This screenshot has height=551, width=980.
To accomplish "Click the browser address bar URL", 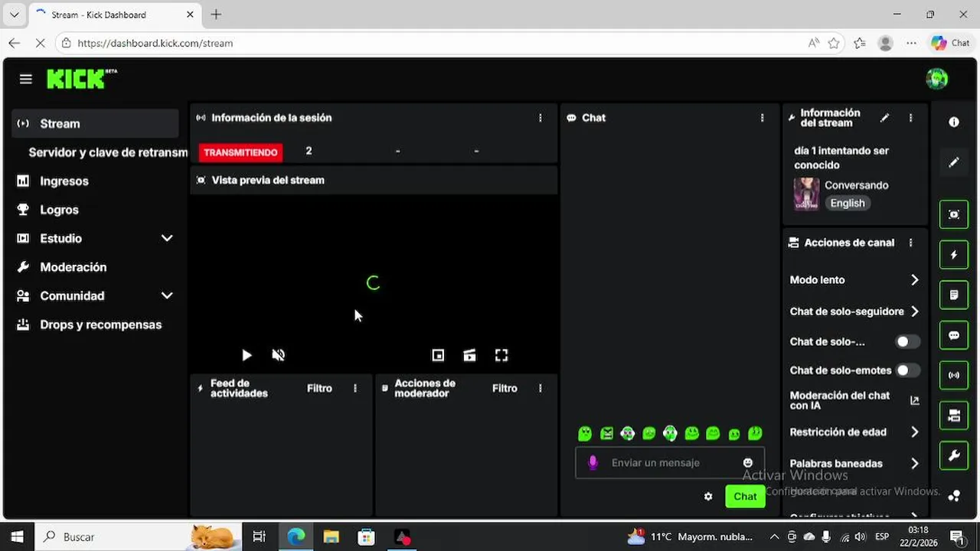I will click(155, 44).
